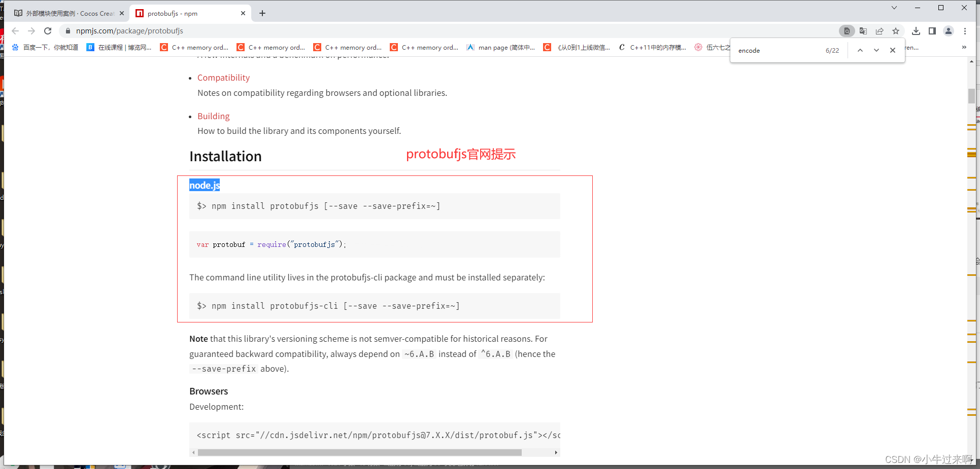The image size is (980, 469).
Task: Open the tab search dropdown arrow
Action: pos(894,8)
